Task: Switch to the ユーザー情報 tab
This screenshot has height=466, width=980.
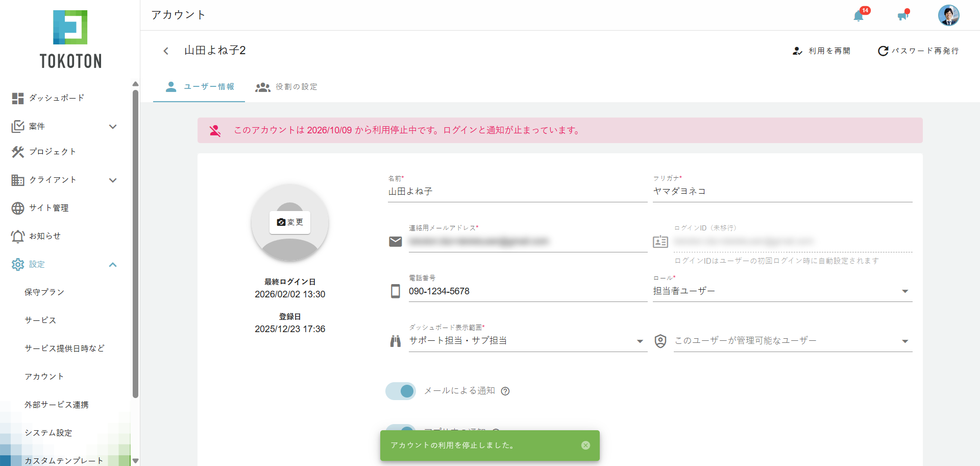Action: pos(199,87)
